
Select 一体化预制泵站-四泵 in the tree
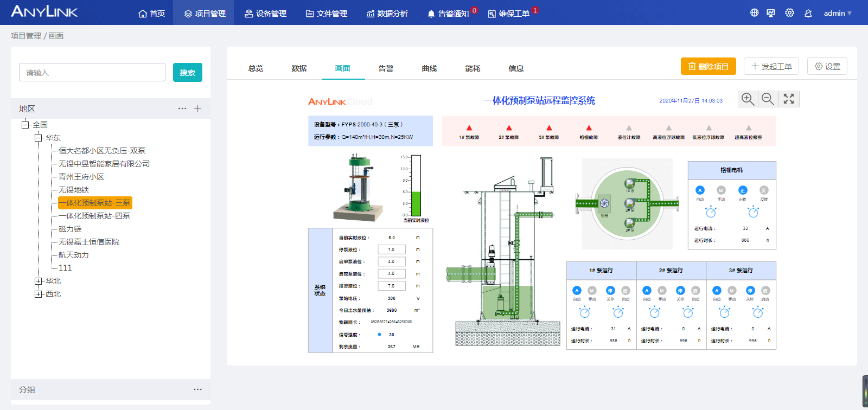[x=94, y=216]
